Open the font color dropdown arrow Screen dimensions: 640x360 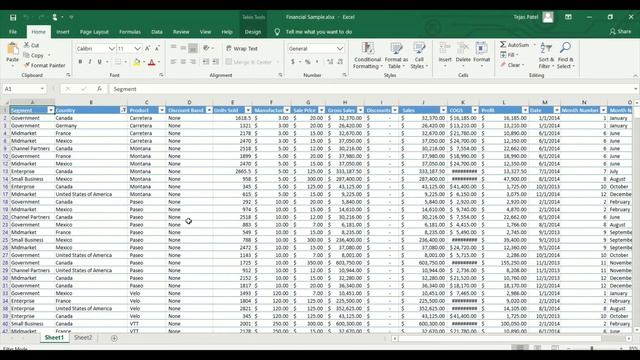(x=159, y=62)
